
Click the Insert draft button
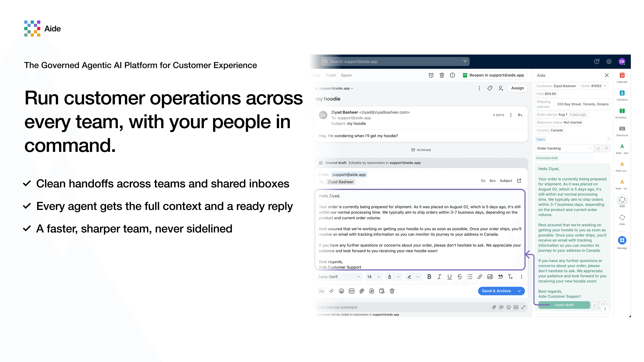[564, 305]
